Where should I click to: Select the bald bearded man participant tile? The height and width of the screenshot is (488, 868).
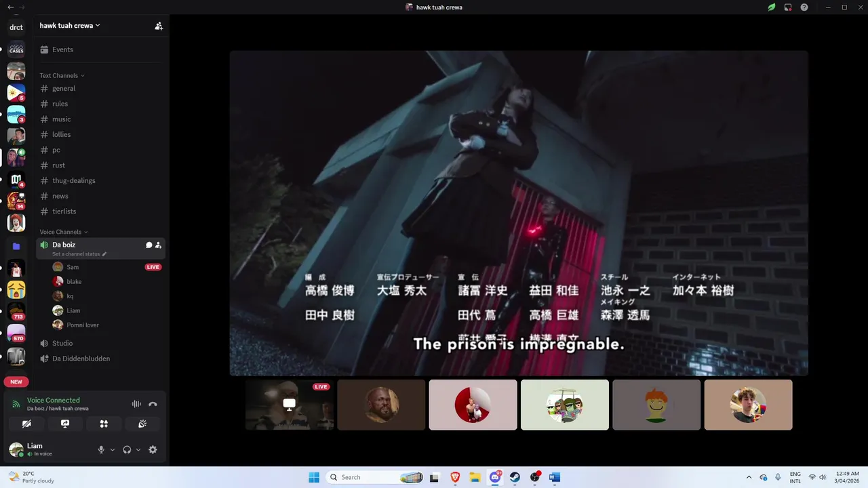[381, 405]
